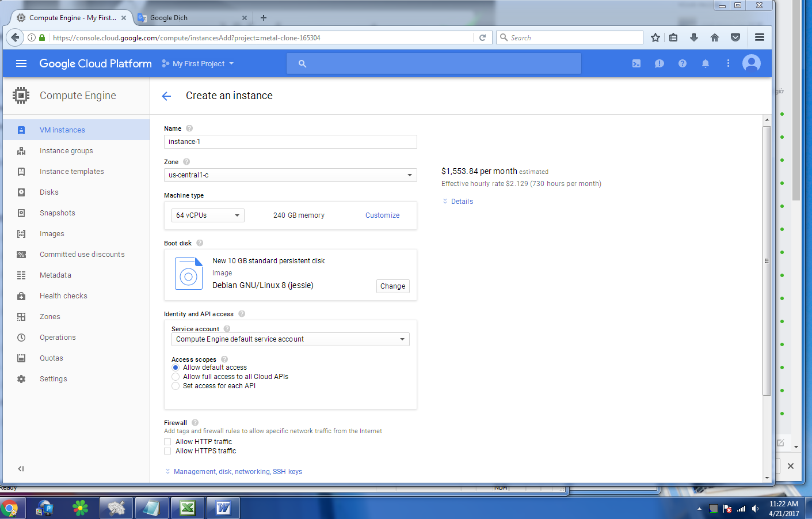Click the instance Name input field
This screenshot has width=812, height=519.
tap(290, 142)
